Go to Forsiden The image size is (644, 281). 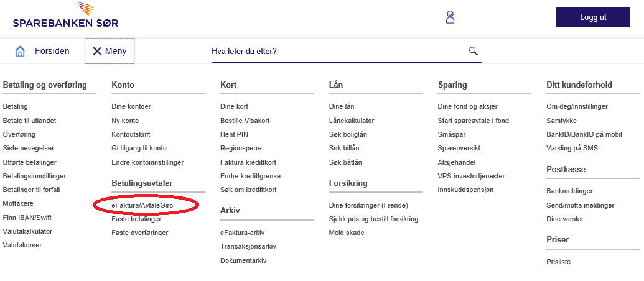[x=52, y=51]
